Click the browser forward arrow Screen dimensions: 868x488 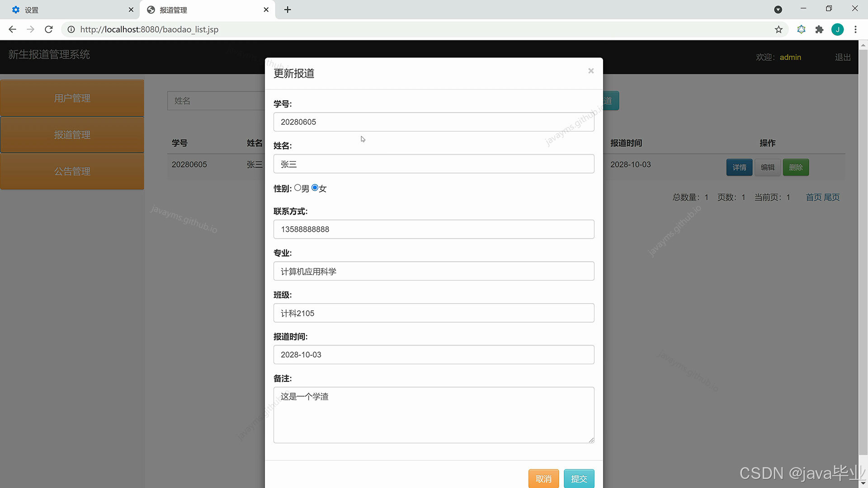30,29
